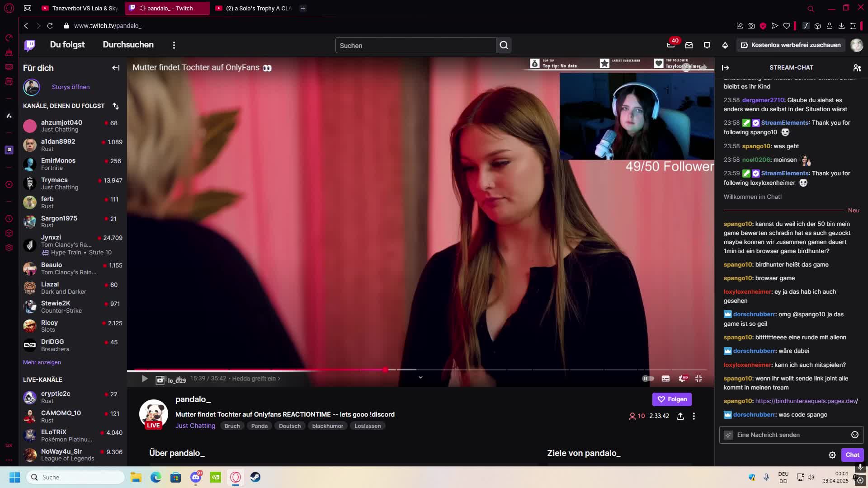868x488 pixels.
Task: Open Opera downloads icon
Action: [x=841, y=26]
